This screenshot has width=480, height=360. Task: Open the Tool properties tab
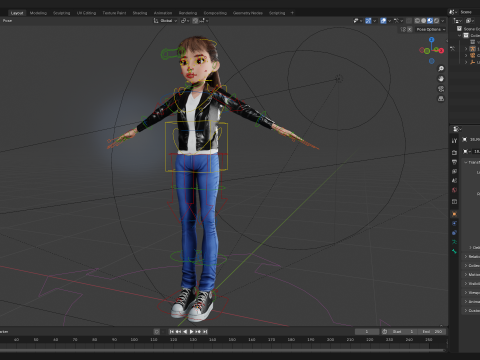pos(454,141)
